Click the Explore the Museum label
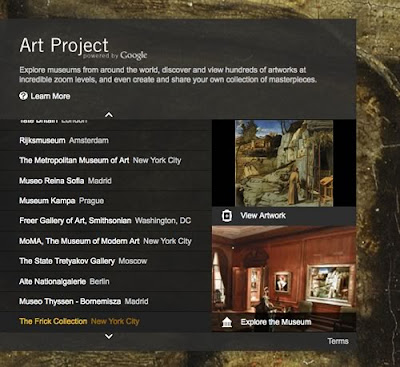 (x=276, y=322)
